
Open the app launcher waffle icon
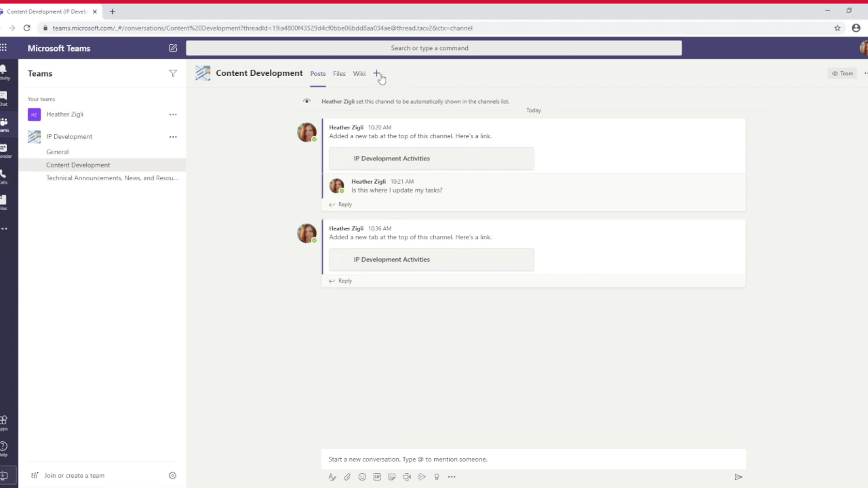click(x=3, y=47)
